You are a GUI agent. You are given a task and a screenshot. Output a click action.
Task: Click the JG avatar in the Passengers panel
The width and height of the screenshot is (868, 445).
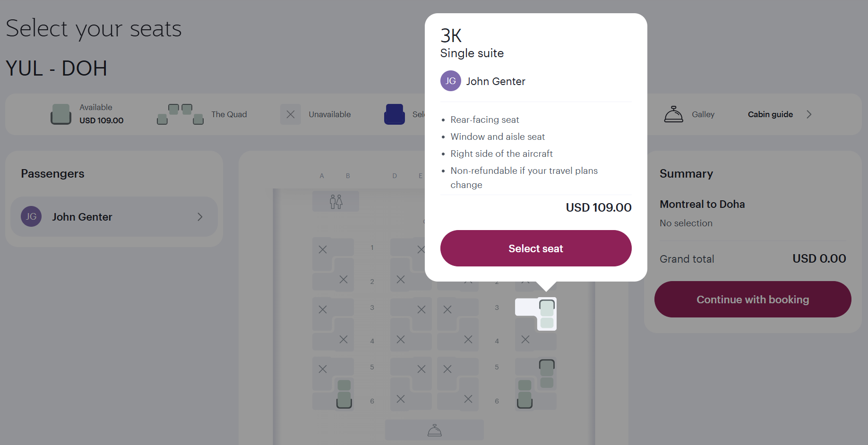coord(31,216)
